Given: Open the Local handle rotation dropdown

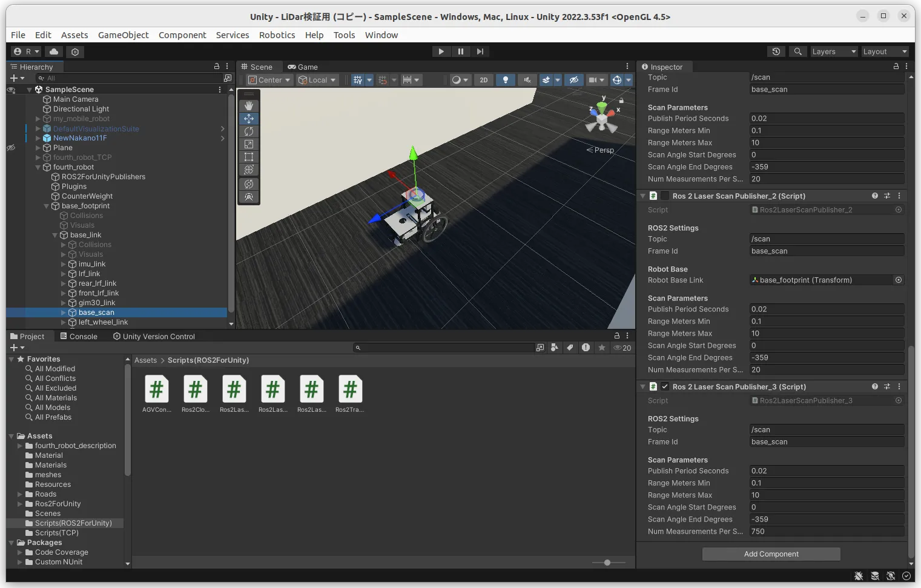Looking at the screenshot, I should pyautogui.click(x=317, y=80).
